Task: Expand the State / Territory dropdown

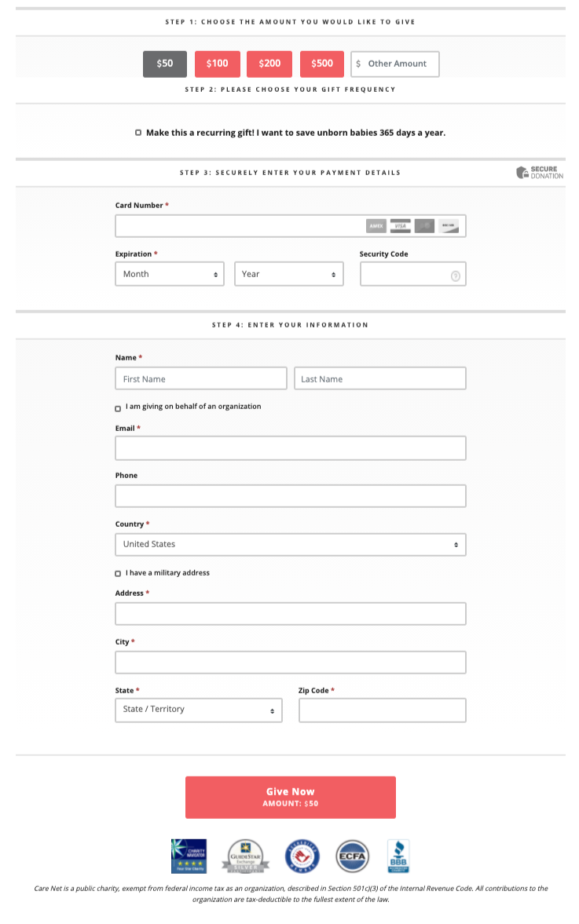Action: pos(199,710)
